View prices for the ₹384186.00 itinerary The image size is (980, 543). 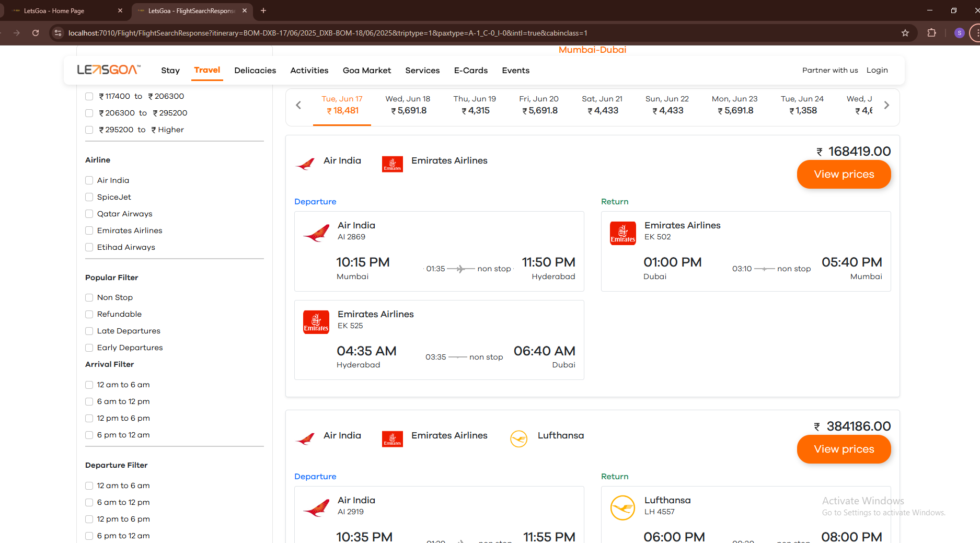(844, 449)
